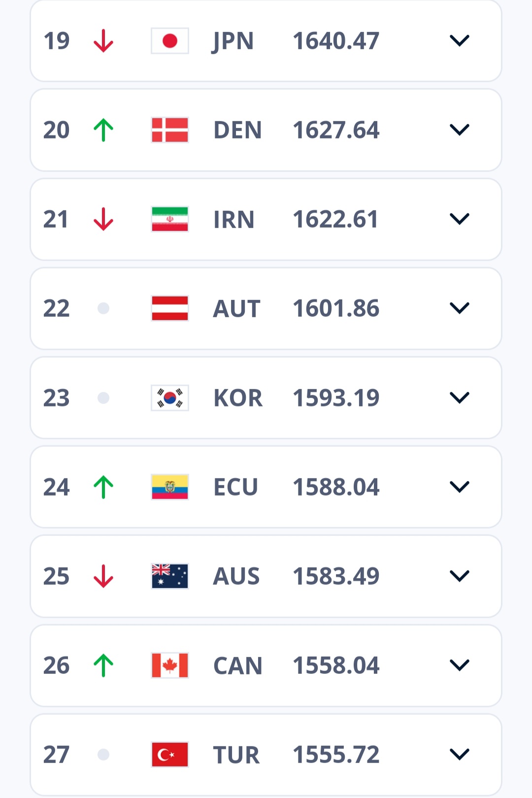The height and width of the screenshot is (798, 532).
Task: Expand the DEN ranking details chevron
Action: (x=460, y=130)
